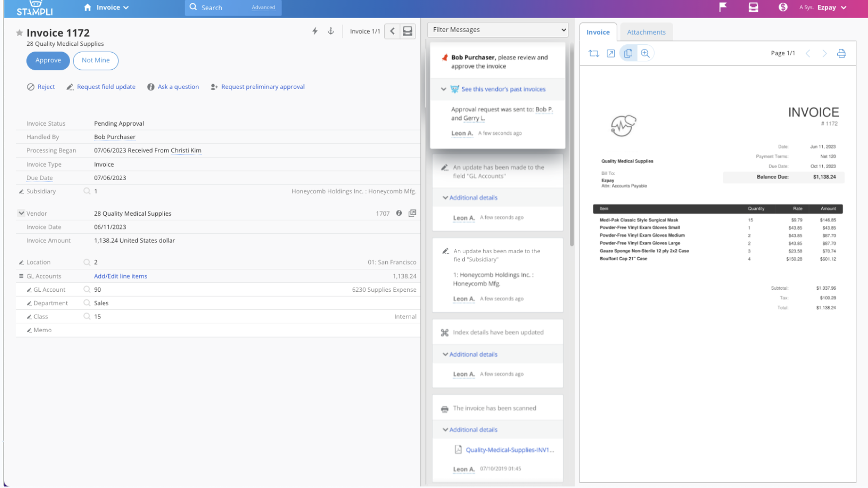This screenshot has height=488, width=868.
Task: Open the Filter Messages dropdown
Action: pos(499,30)
